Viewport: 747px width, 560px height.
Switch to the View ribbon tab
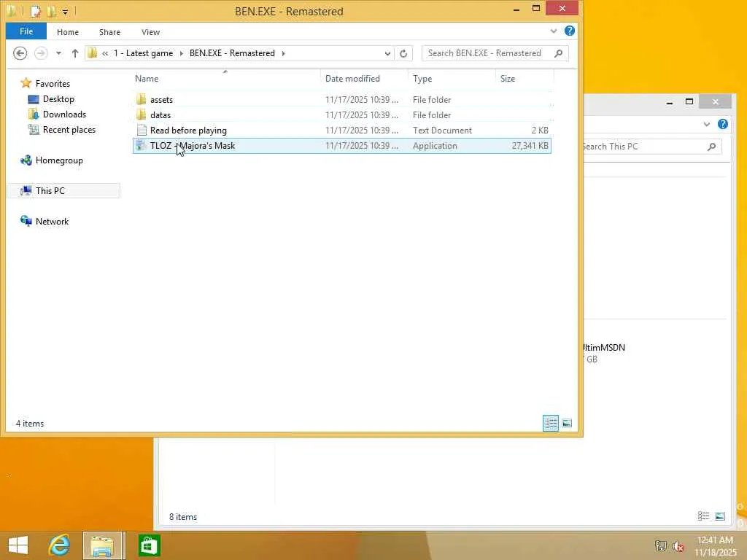coord(150,32)
